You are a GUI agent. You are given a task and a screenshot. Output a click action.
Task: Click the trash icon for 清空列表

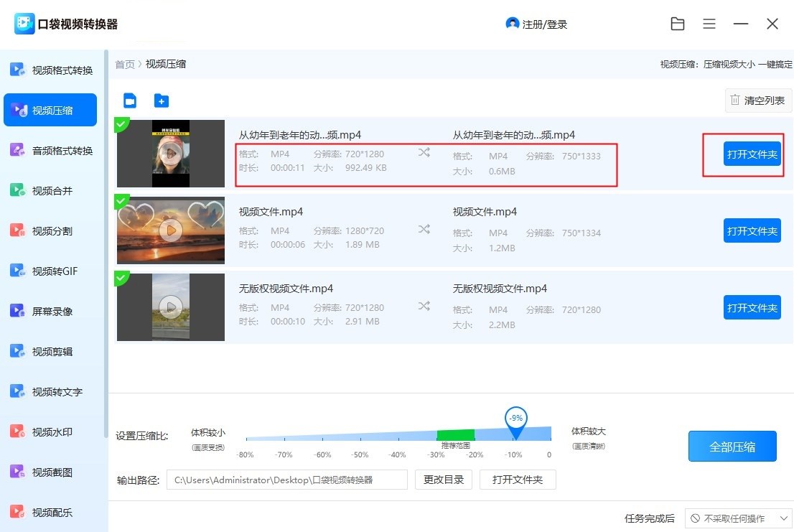[x=734, y=101]
